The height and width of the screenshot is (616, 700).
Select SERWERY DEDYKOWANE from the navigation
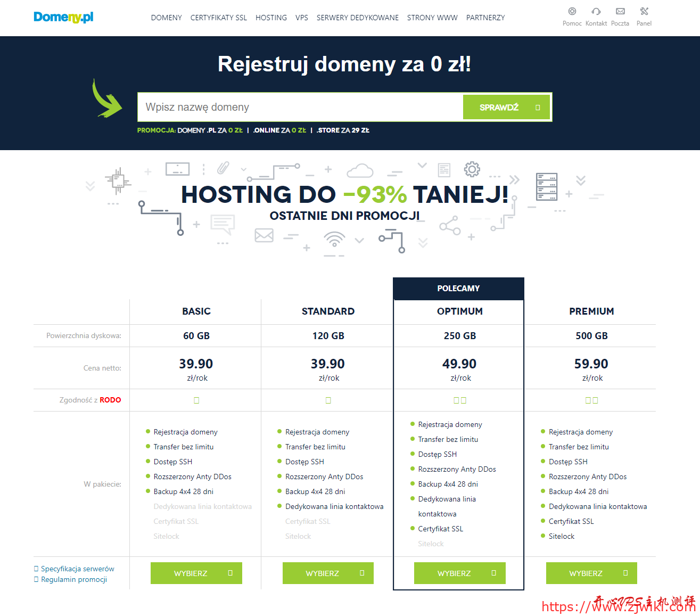357,18
